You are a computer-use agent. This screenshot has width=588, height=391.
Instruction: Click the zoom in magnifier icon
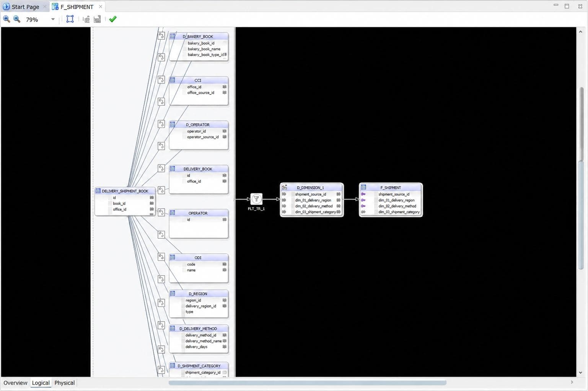(7, 19)
